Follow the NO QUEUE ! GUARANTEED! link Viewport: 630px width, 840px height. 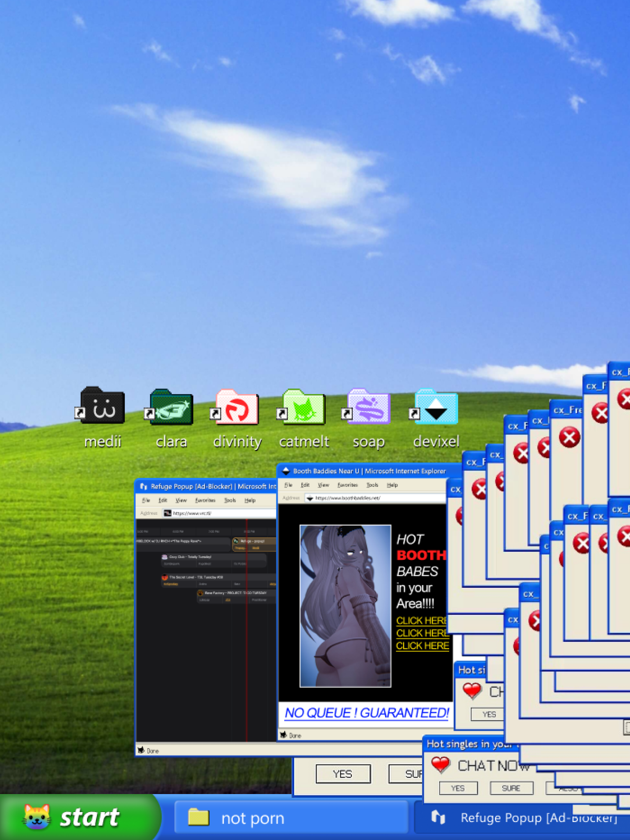point(367,713)
